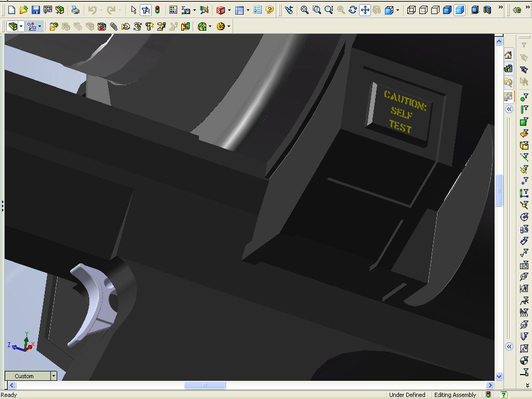Open the Custom view dropdown
The width and height of the screenshot is (532, 399).
click(54, 376)
